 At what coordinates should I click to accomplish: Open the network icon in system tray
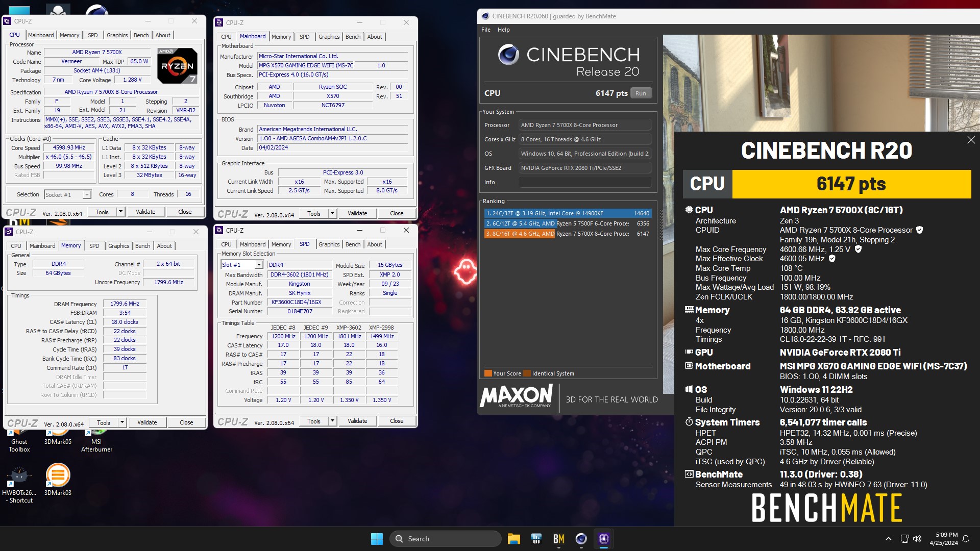point(904,539)
